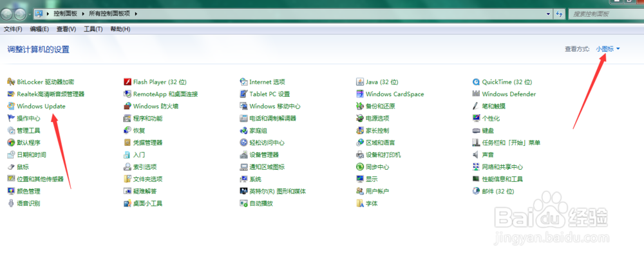Click the computer icon in address bar

click(39, 14)
